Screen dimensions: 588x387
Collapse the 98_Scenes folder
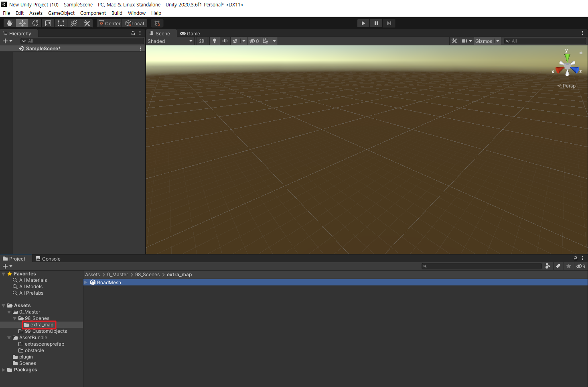pos(15,318)
